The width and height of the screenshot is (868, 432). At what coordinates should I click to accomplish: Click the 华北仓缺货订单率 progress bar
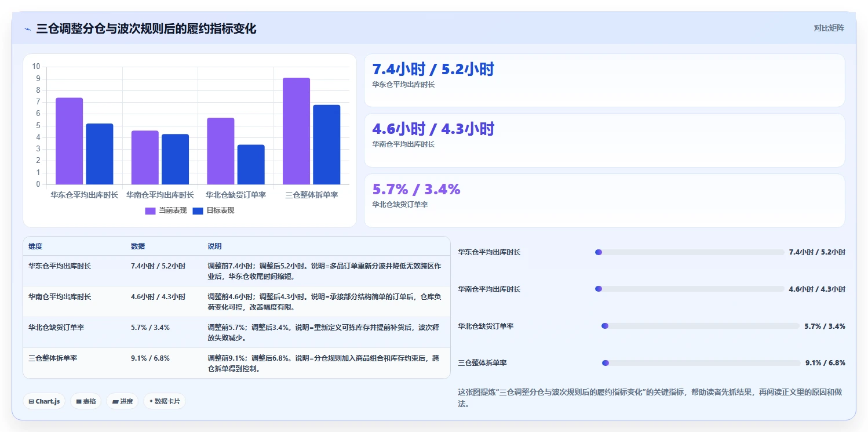click(x=701, y=326)
